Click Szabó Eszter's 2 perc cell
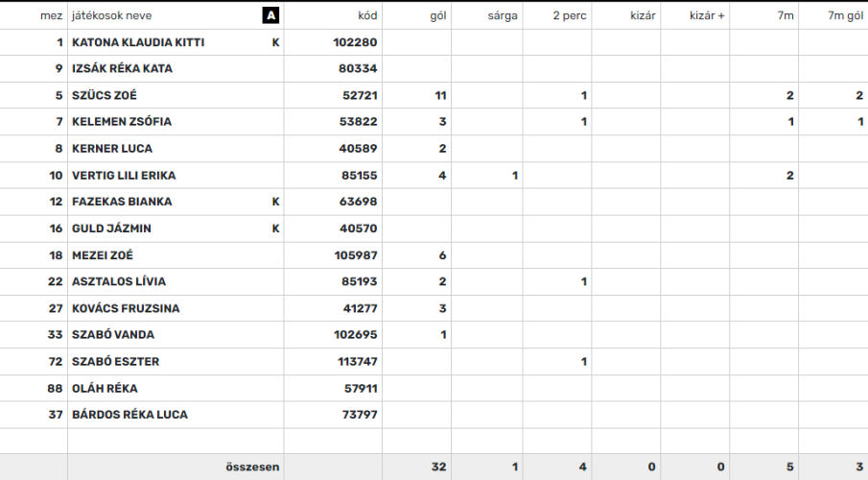Screen dimensions: 868x480 pyautogui.click(x=557, y=361)
